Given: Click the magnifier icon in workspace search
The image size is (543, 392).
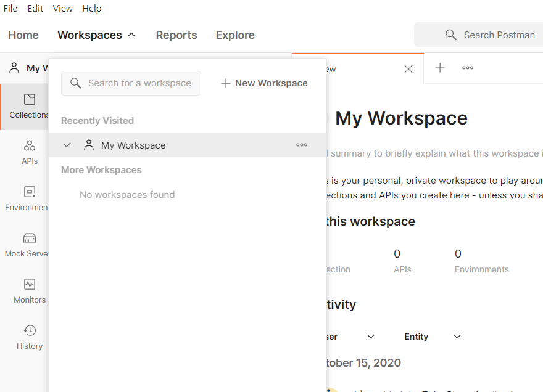Looking at the screenshot, I should [75, 83].
